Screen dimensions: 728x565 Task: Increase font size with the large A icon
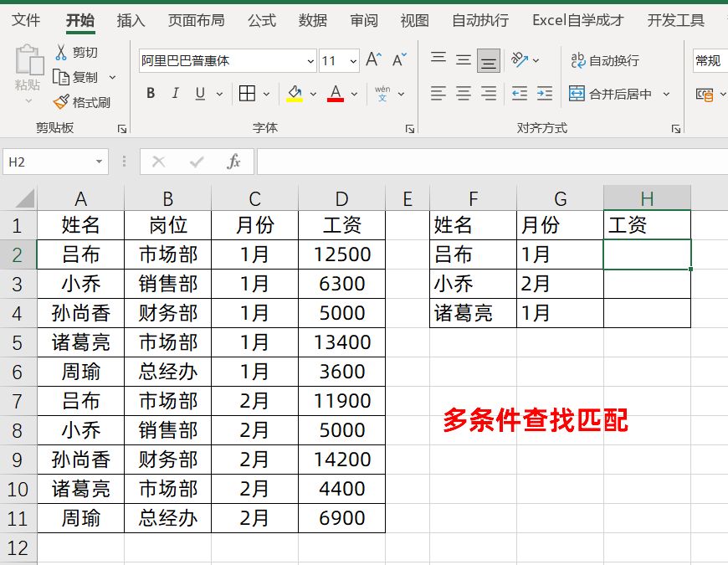[373, 60]
